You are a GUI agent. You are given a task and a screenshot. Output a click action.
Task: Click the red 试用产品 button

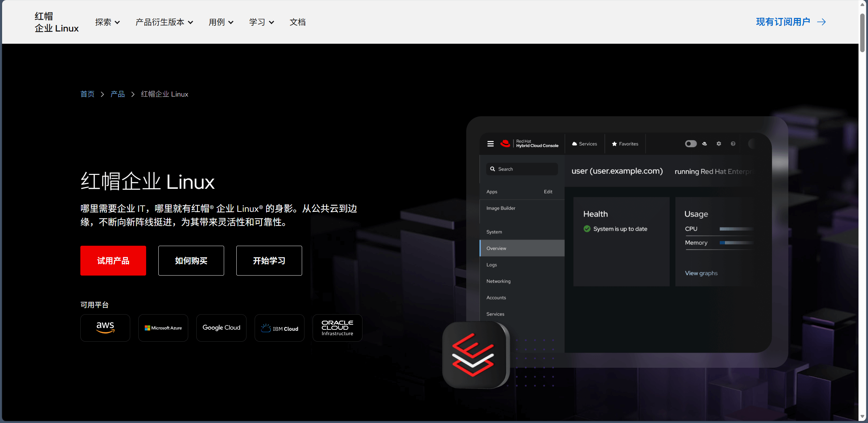coord(113,261)
